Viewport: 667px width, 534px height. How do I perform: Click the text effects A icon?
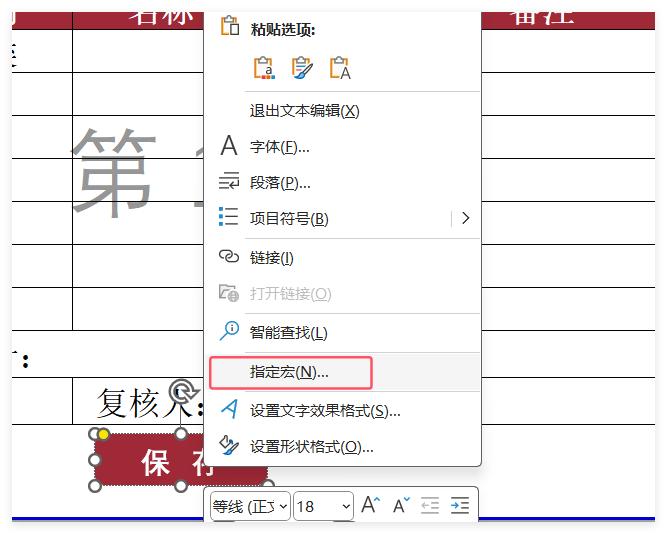229,409
